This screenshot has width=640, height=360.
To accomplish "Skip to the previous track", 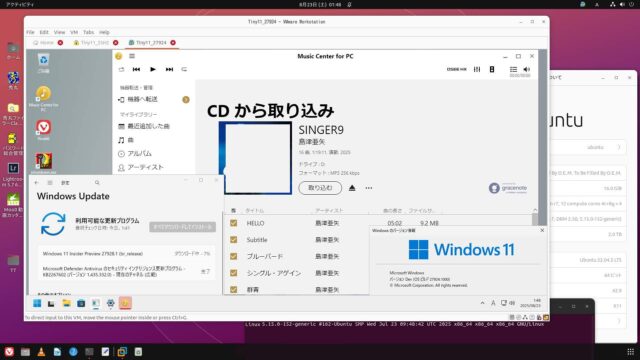I will click(x=136, y=69).
